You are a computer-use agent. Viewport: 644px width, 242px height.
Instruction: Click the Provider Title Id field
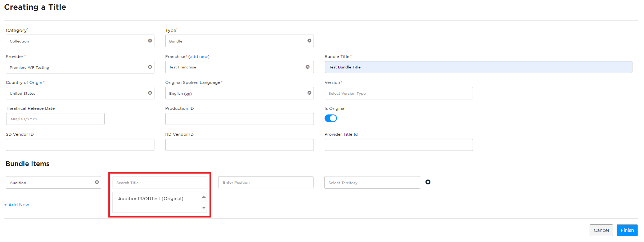click(398, 145)
